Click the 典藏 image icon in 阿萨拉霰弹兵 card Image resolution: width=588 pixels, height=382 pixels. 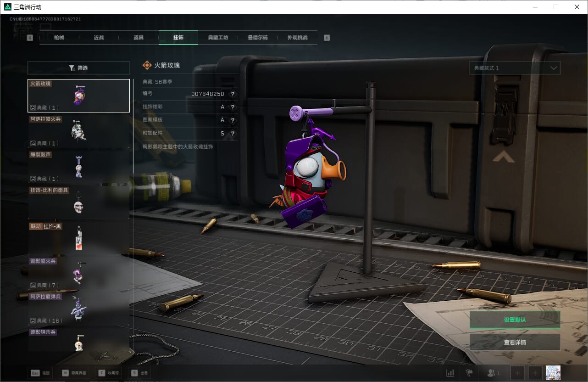(x=33, y=320)
